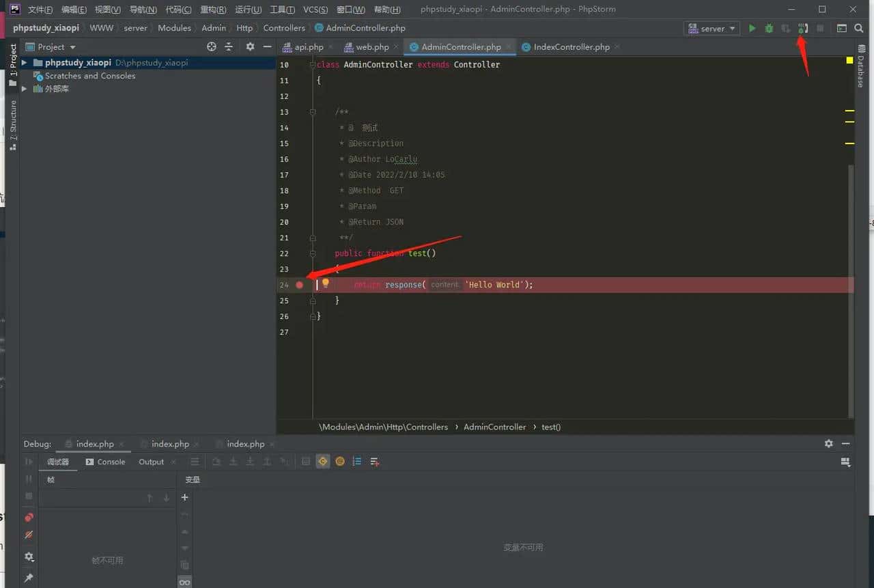Start debugging with the bug icon
The image size is (874, 588).
(x=769, y=28)
